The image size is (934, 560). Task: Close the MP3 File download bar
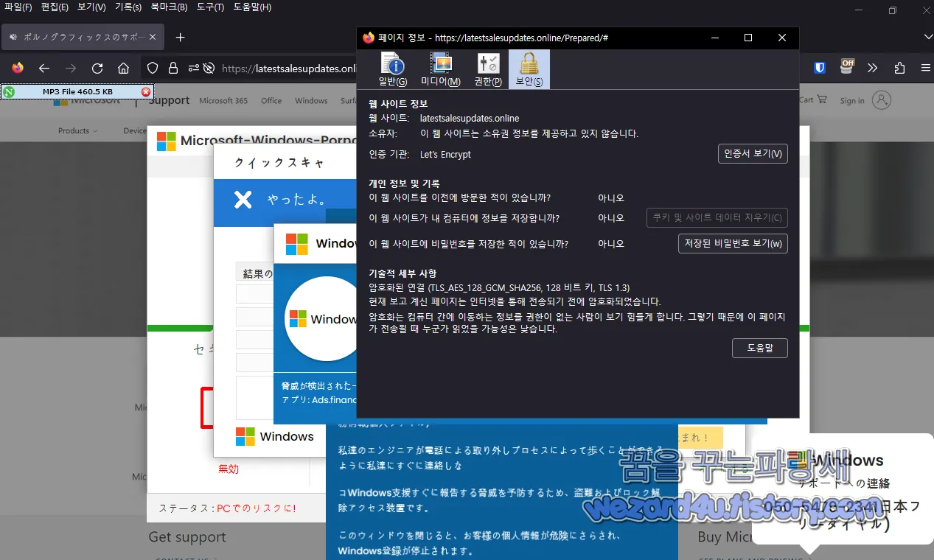click(146, 92)
